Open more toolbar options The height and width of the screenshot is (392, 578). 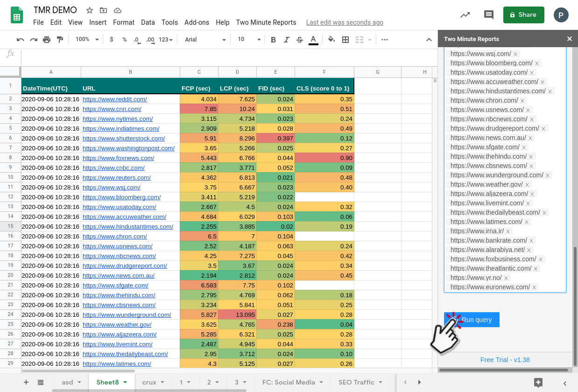click(385, 40)
